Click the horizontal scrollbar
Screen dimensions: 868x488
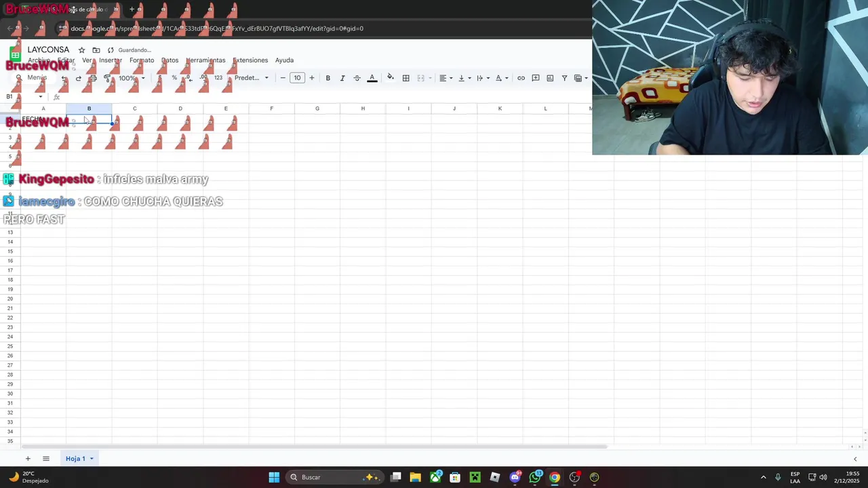point(313,447)
